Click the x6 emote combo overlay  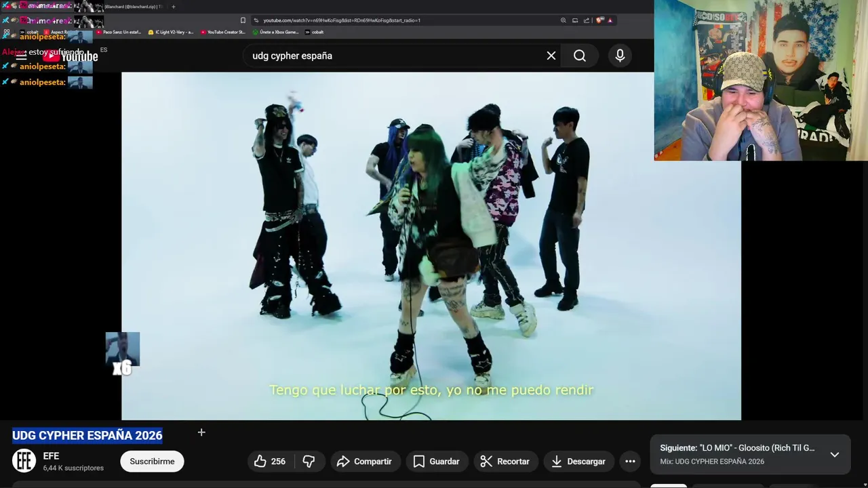tap(123, 354)
